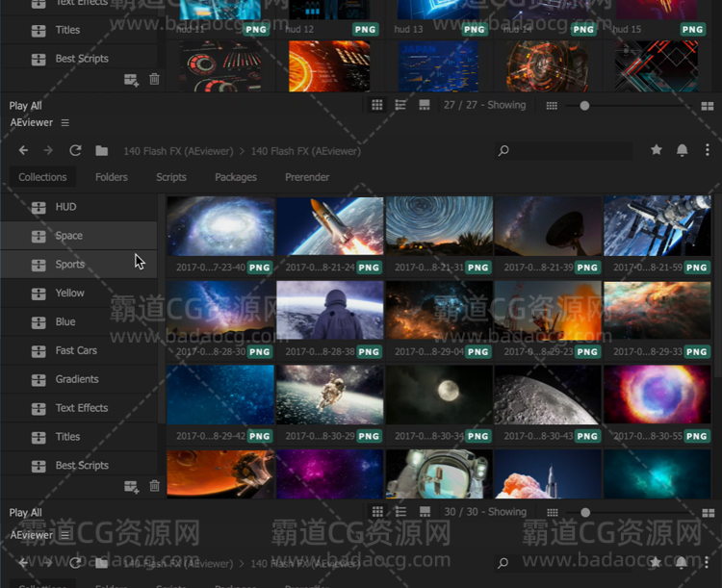The height and width of the screenshot is (588, 722).
Task: Click the Space panel collections list scrollbar
Action: click(x=161, y=309)
